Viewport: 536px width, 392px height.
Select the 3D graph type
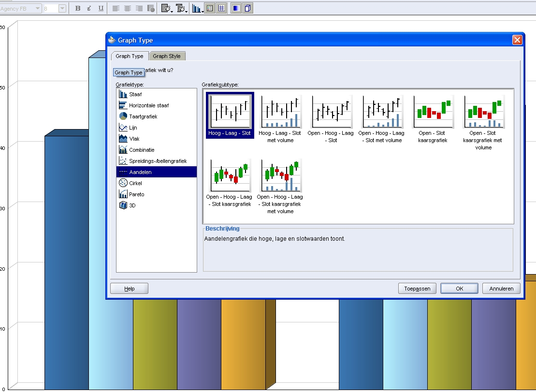tap(132, 205)
